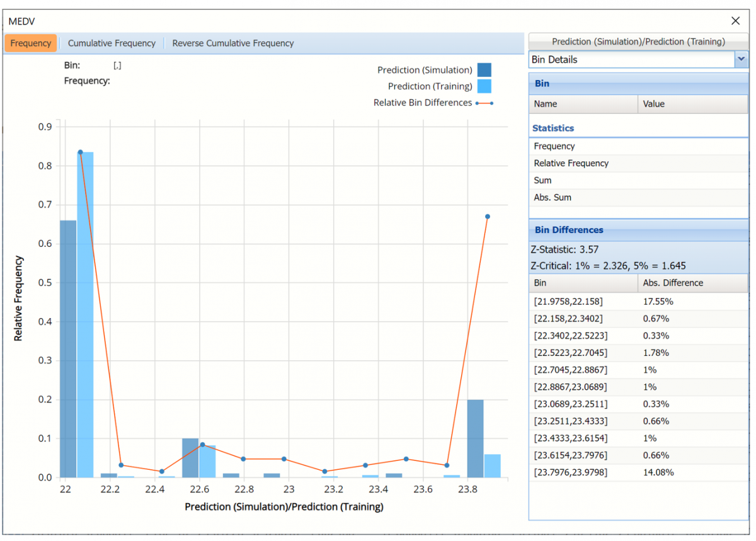Click the Bin Details combo box
Screen dimensions: 756x541
(631, 60)
